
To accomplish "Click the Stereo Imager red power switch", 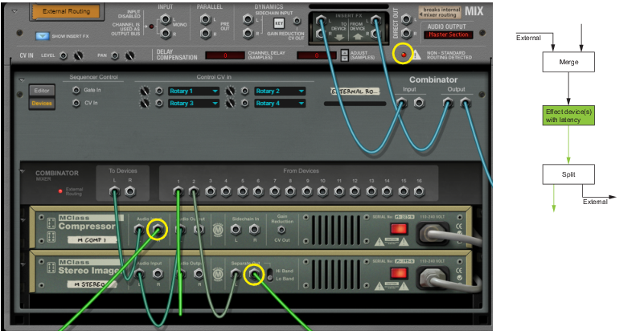I will pos(399,273).
